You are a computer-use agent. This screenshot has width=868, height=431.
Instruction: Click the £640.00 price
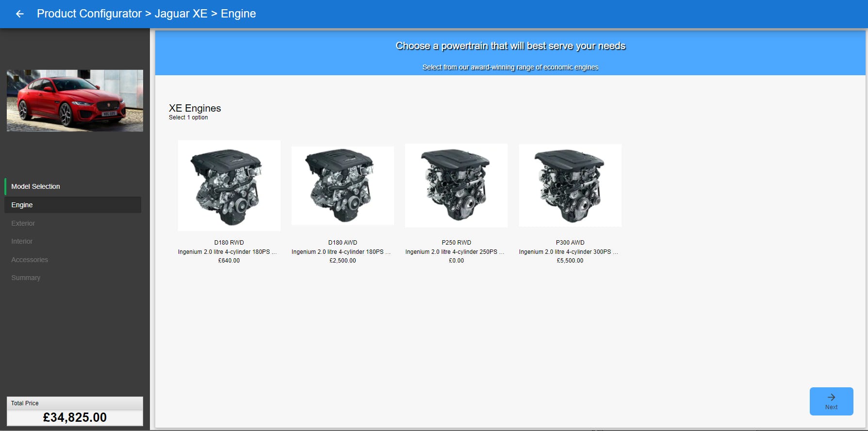(x=229, y=261)
